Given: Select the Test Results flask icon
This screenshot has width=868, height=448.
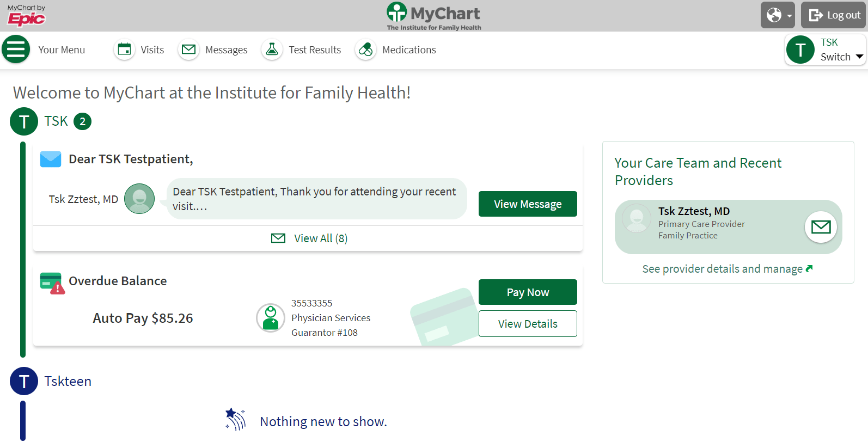Looking at the screenshot, I should [x=272, y=49].
